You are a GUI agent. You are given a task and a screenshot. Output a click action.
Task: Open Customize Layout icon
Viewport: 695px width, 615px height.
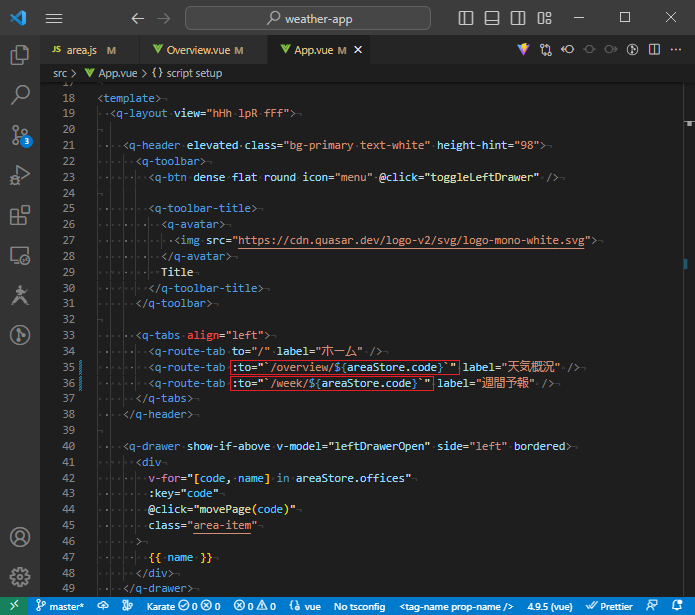544,18
